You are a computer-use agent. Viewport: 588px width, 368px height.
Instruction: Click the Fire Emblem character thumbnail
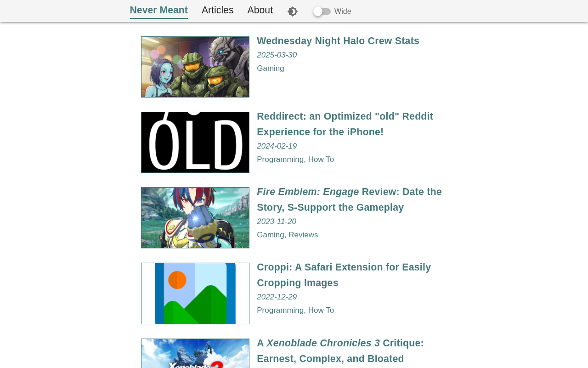(195, 218)
